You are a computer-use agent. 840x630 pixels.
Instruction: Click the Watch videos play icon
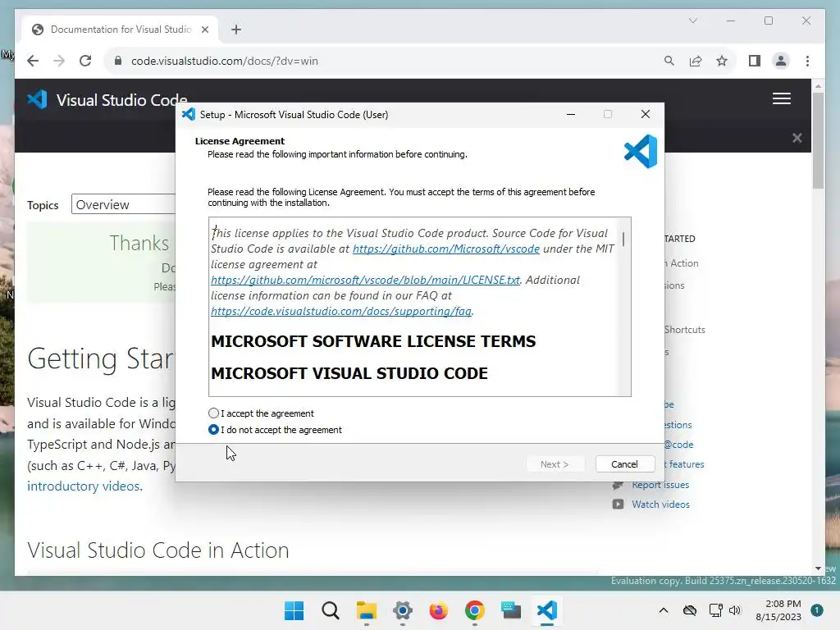[618, 504]
